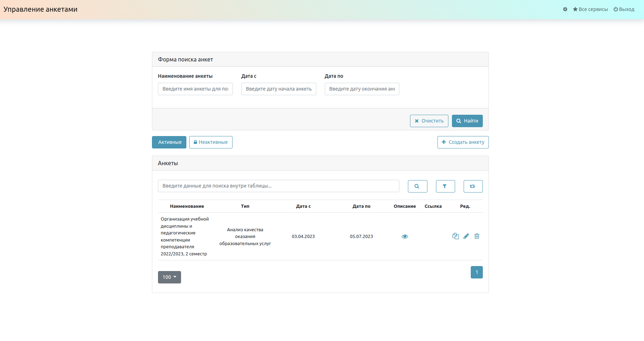Open the 100 rows-per-page dropdown
The image size is (644, 341).
pyautogui.click(x=169, y=277)
